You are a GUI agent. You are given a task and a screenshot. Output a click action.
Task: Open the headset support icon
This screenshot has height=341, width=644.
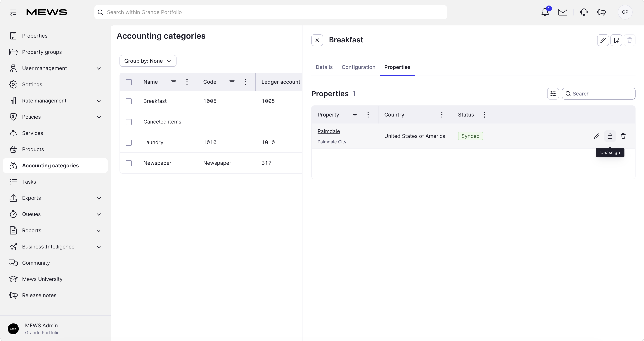(584, 12)
